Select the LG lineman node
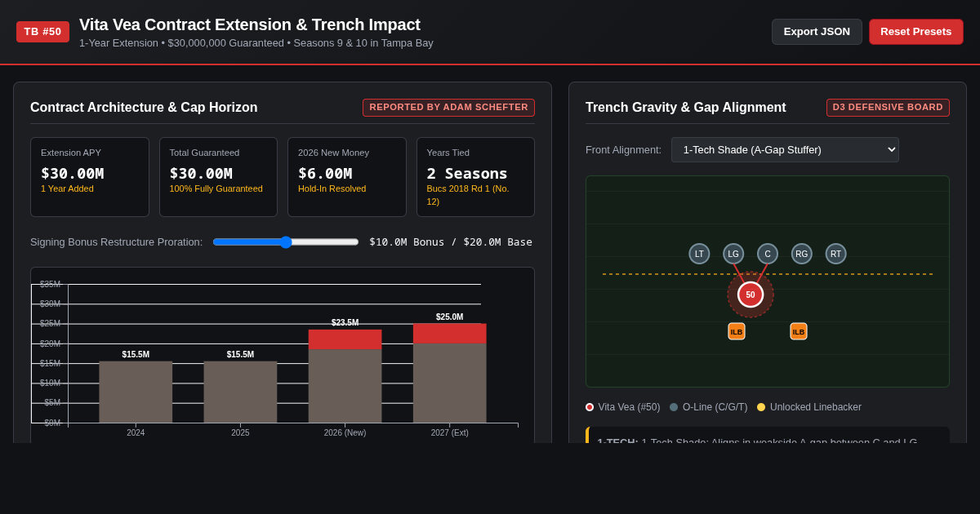 click(x=733, y=254)
